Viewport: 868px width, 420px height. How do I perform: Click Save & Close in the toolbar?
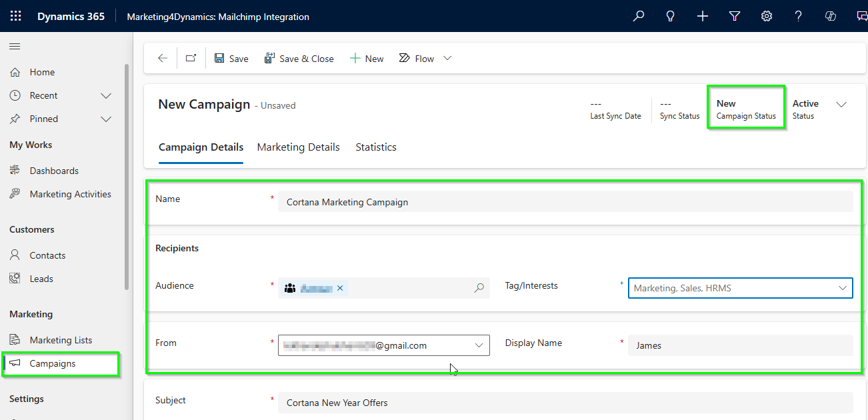299,58
